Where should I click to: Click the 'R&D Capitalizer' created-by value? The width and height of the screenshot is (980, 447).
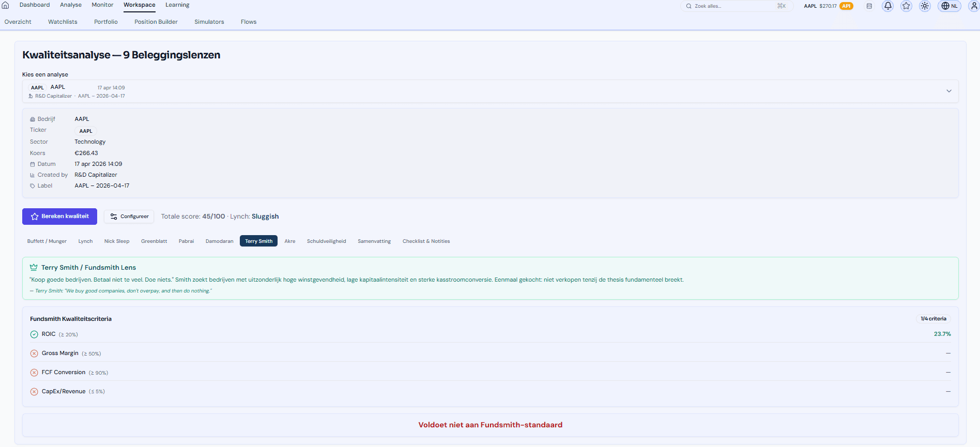(x=96, y=175)
